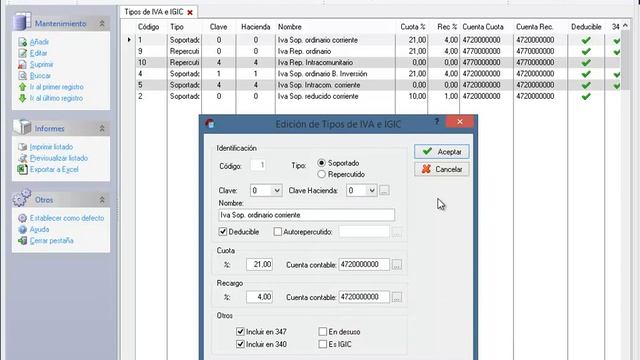Uncheck Incluir en 347

point(240,332)
